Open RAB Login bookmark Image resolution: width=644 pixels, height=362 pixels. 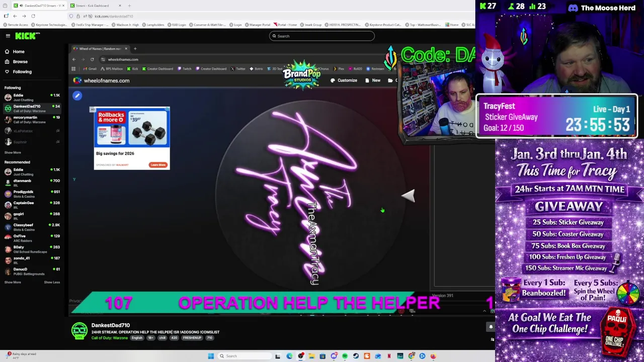pyautogui.click(x=177, y=25)
